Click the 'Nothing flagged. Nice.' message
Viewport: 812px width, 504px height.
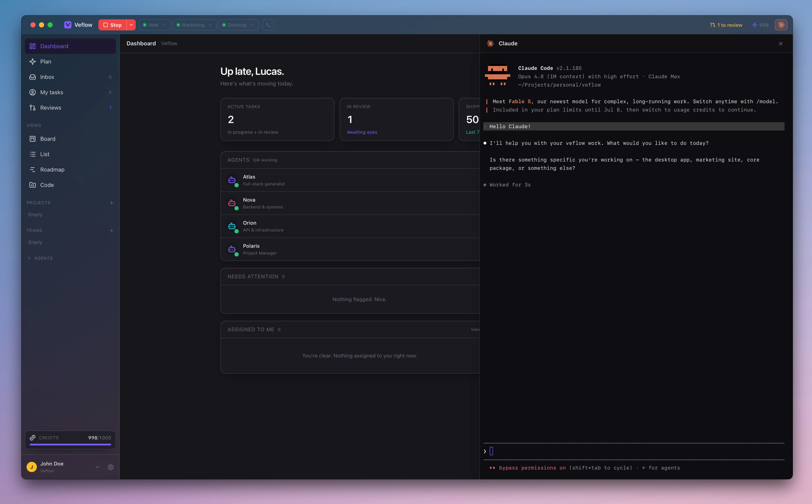click(x=359, y=299)
